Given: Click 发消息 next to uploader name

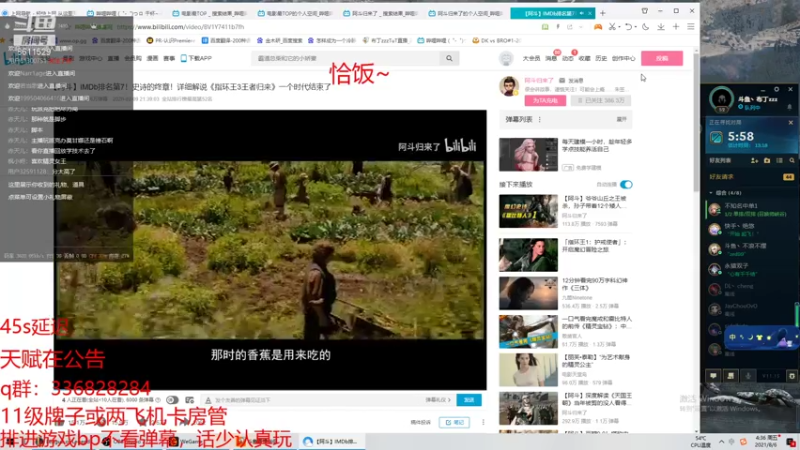Looking at the screenshot, I should (x=572, y=81).
